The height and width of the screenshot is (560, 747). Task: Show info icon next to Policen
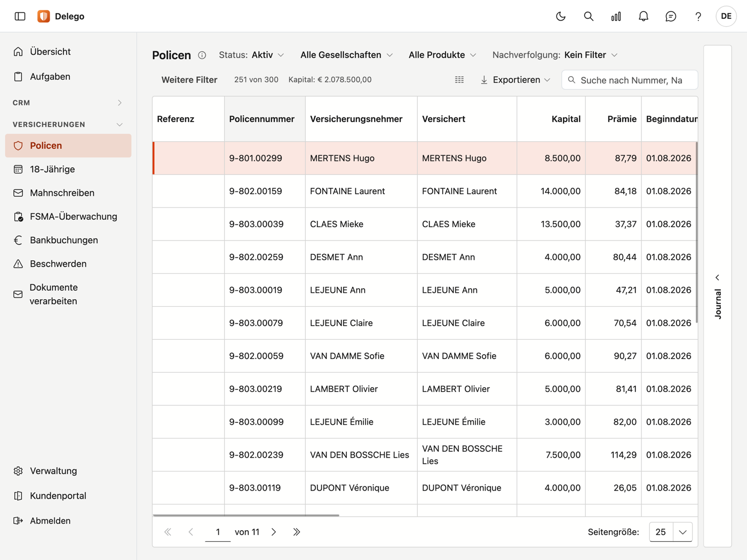click(x=202, y=55)
